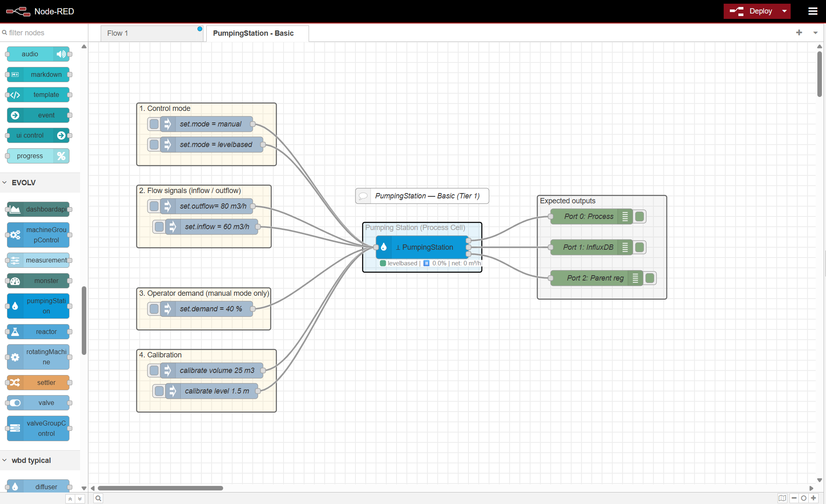
Task: Click the palette vertical scrollbar thumb
Action: 84,320
